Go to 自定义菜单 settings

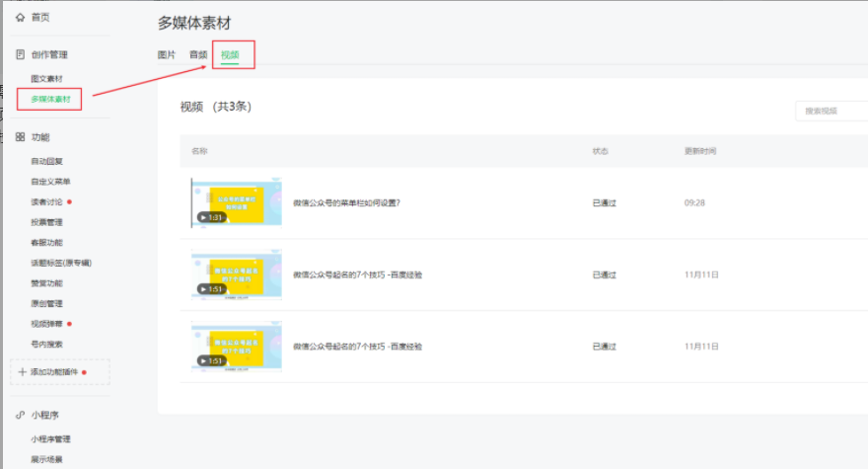(50, 182)
